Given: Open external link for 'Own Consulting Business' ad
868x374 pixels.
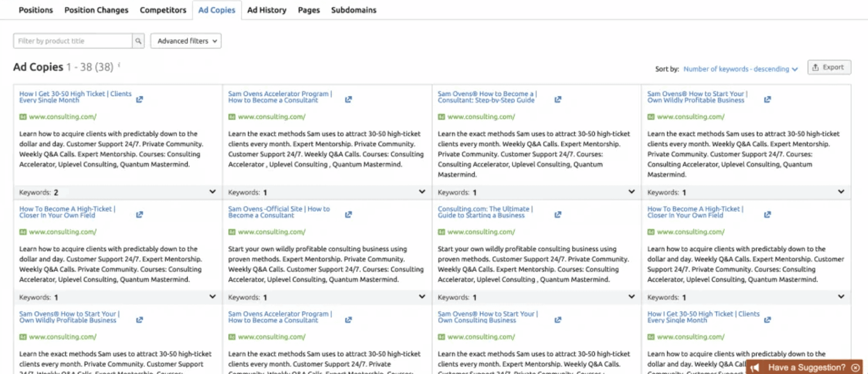Looking at the screenshot, I should pyautogui.click(x=558, y=320).
